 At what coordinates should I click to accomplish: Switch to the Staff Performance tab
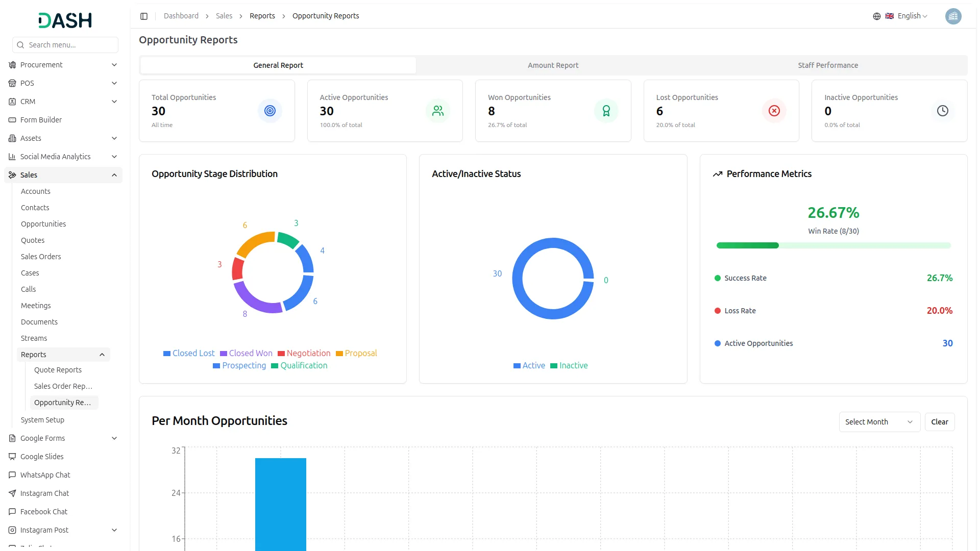(827, 65)
